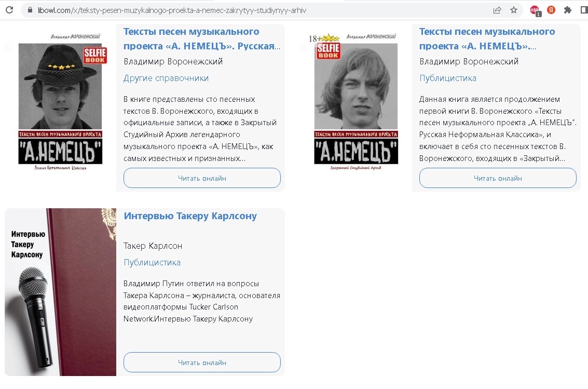Viewport: 588px width, 389px height.
Task: Open the puzzle-piece extensions menu
Action: [567, 10]
